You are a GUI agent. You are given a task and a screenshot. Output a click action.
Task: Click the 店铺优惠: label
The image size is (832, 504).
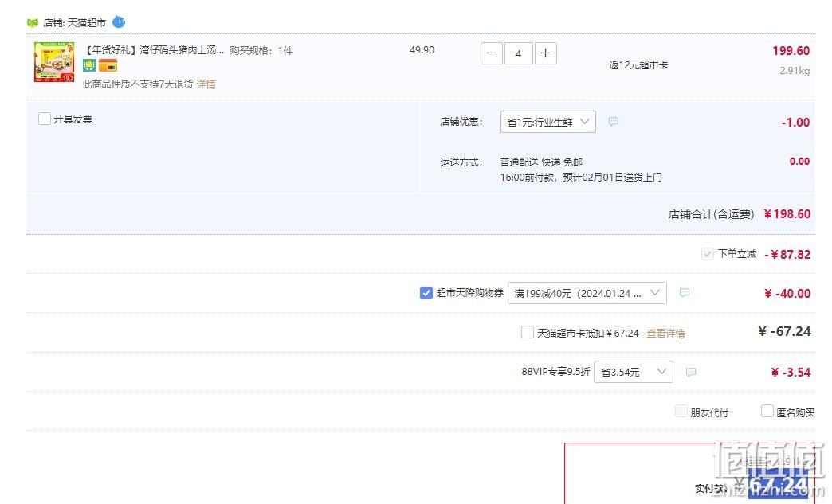click(x=461, y=122)
